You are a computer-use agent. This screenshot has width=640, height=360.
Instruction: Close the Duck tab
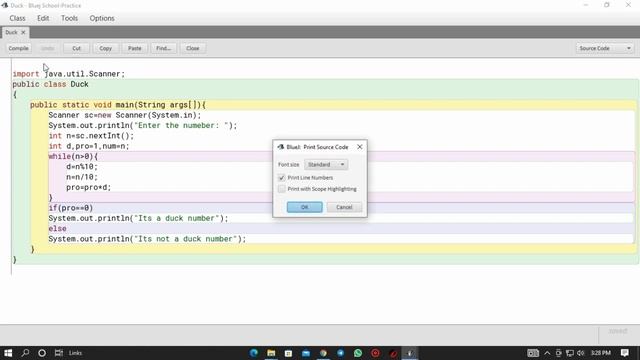[x=23, y=32]
